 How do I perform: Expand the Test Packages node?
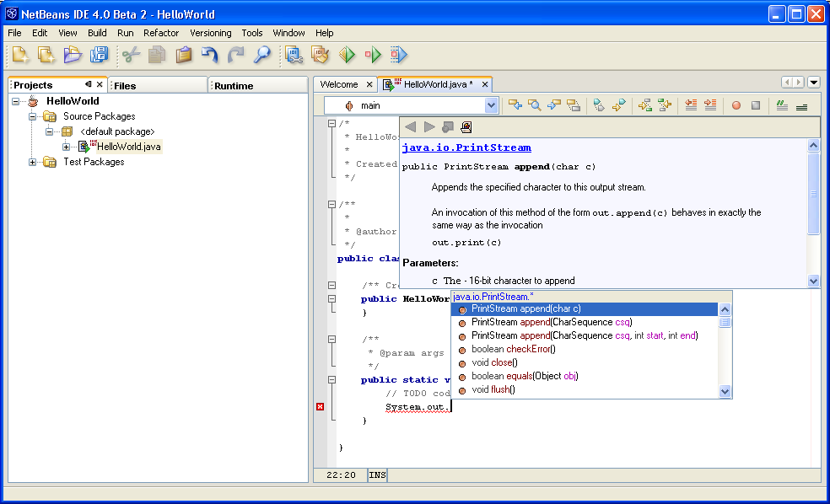click(x=32, y=163)
